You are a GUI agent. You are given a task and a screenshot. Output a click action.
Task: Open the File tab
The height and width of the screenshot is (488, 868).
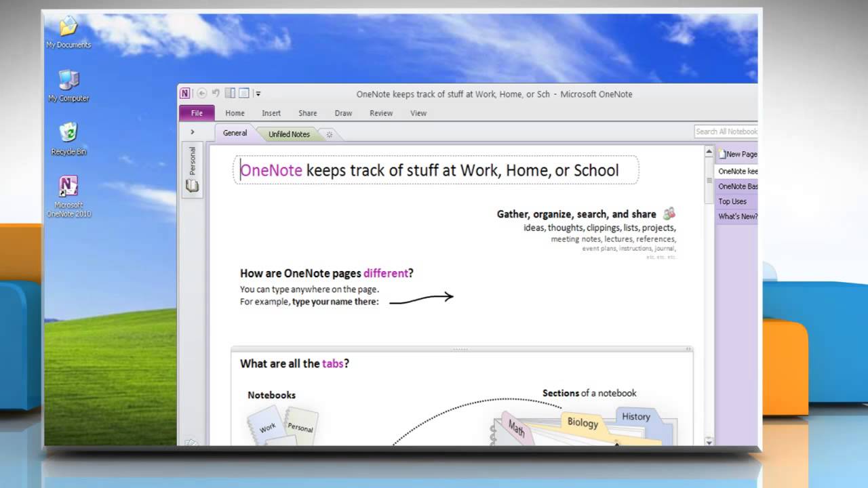coord(197,113)
